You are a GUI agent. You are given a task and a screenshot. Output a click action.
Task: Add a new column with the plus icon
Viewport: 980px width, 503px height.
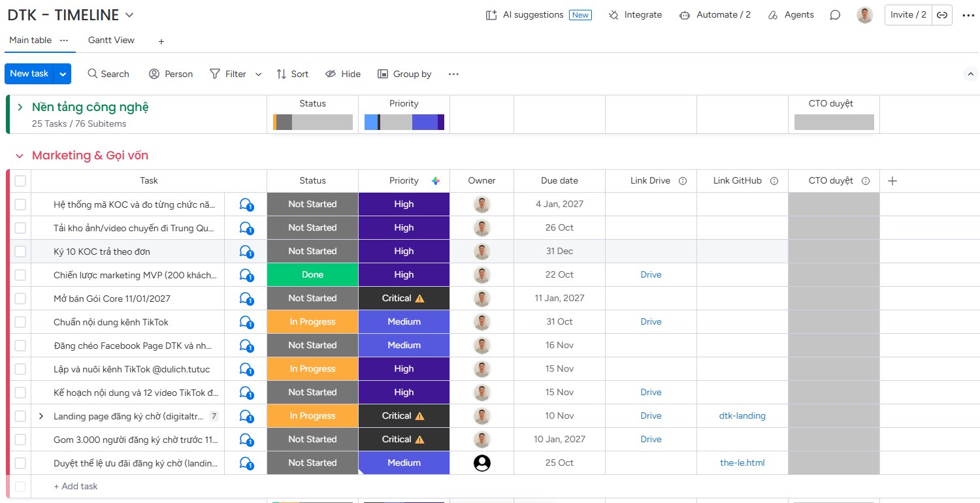tap(892, 181)
